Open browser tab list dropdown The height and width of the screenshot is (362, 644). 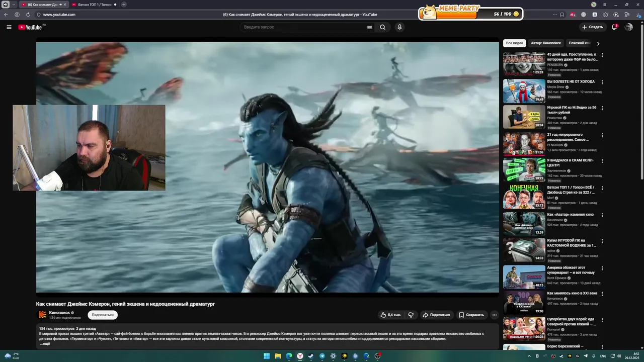14,5
